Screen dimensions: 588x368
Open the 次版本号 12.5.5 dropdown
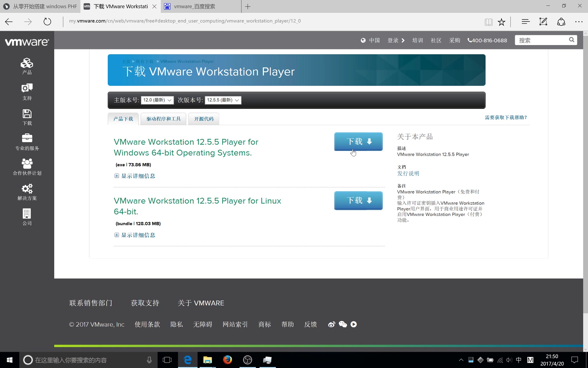(223, 100)
